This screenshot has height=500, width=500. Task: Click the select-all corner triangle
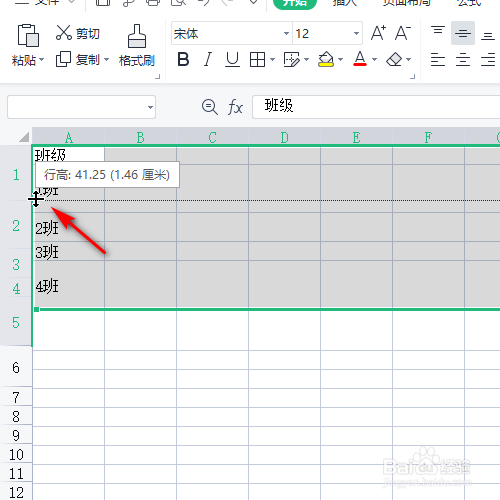24,137
